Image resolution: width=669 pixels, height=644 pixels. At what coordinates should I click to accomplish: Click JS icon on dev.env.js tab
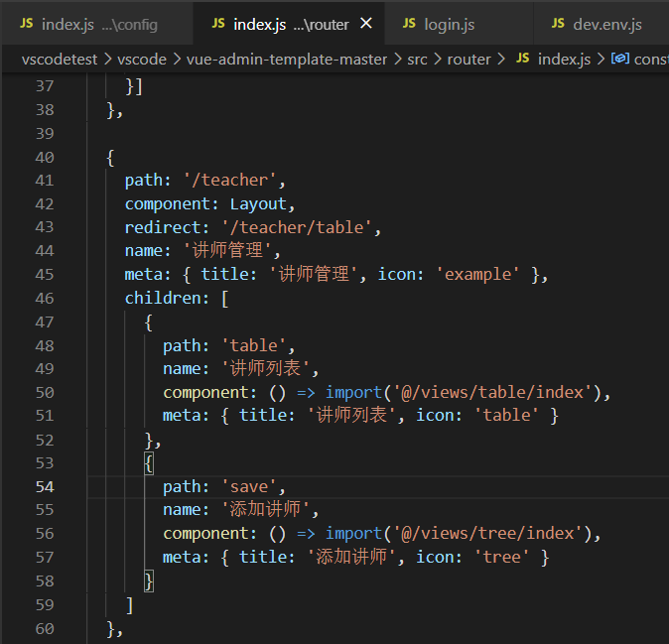click(x=558, y=24)
